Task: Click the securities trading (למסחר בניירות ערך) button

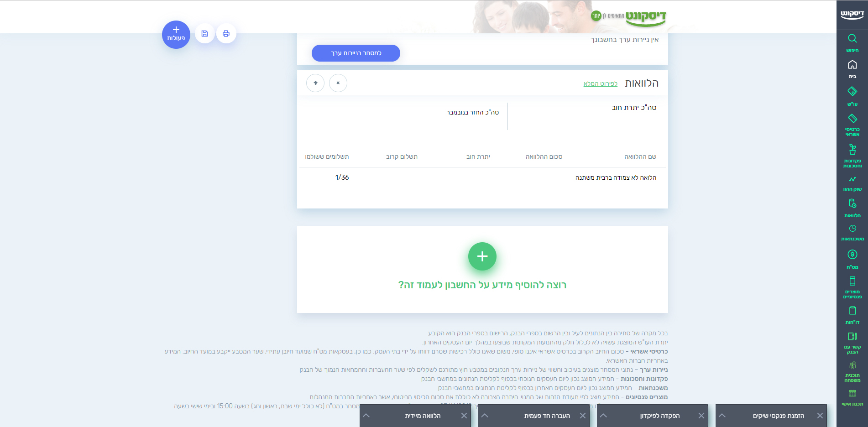Action: (356, 53)
